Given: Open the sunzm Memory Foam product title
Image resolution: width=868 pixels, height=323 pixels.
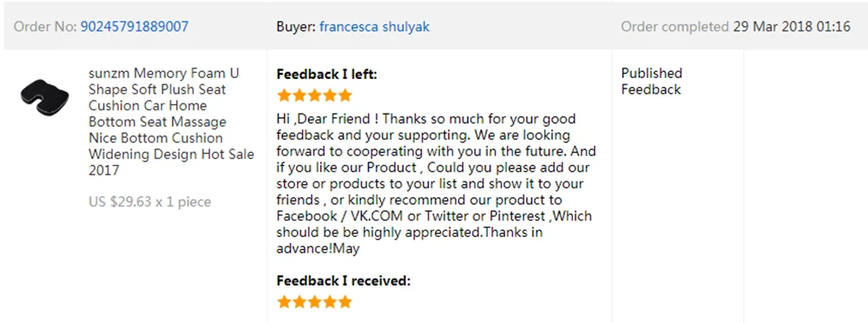Looking at the screenshot, I should click(x=171, y=122).
